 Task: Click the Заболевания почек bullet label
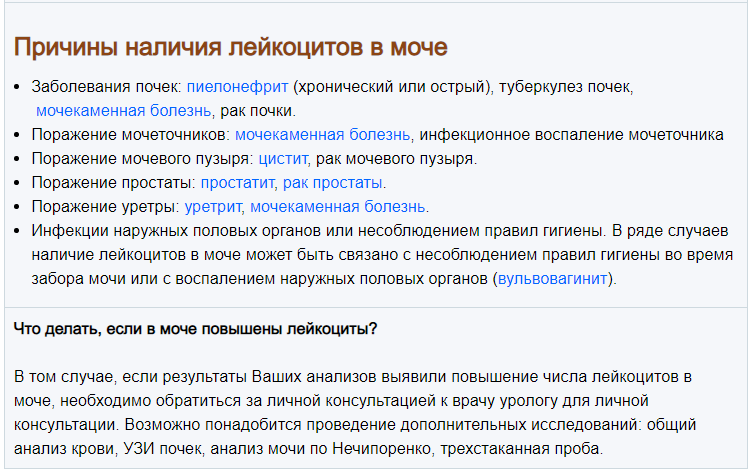coord(106,87)
